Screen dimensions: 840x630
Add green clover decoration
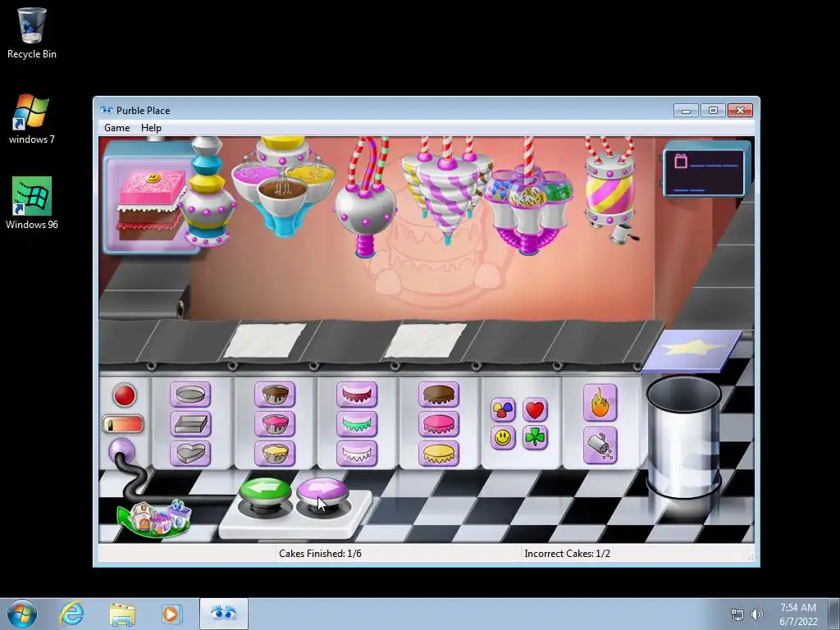[535, 438]
